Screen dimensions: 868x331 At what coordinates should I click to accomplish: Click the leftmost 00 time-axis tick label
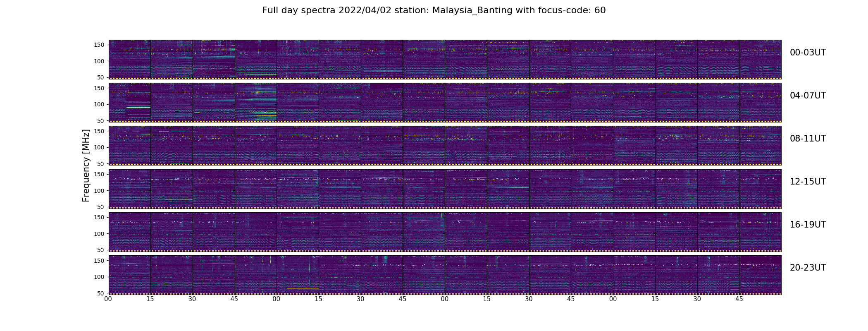[108, 299]
